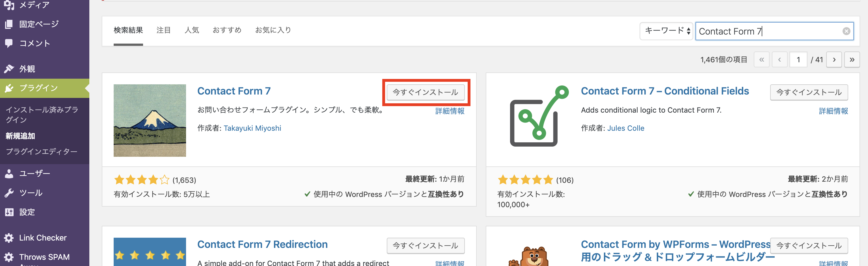Screen dimensions: 868x266
Task: Select the 検索結果 tab
Action: pos(128,30)
